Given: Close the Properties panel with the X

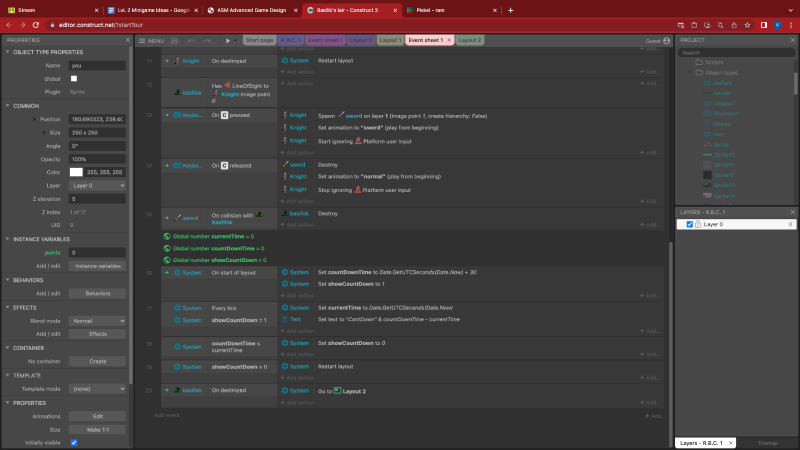Looking at the screenshot, I should [128, 40].
